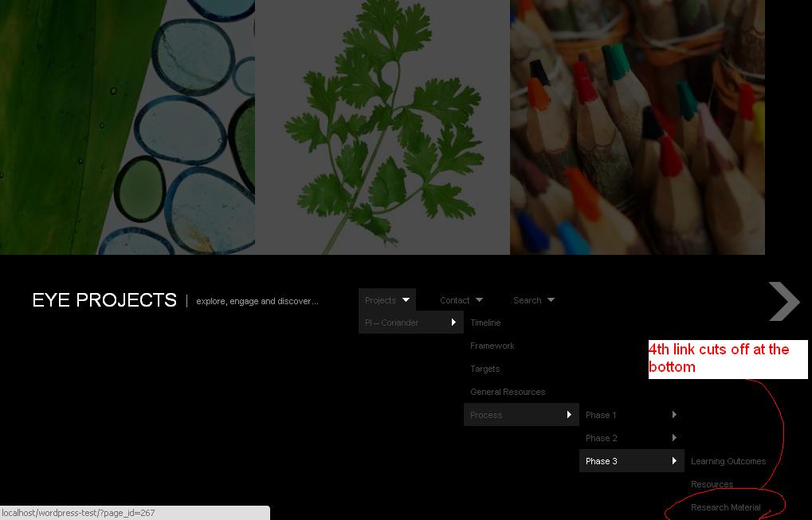
Task: Click Resources under Phase 3
Action: click(x=712, y=484)
